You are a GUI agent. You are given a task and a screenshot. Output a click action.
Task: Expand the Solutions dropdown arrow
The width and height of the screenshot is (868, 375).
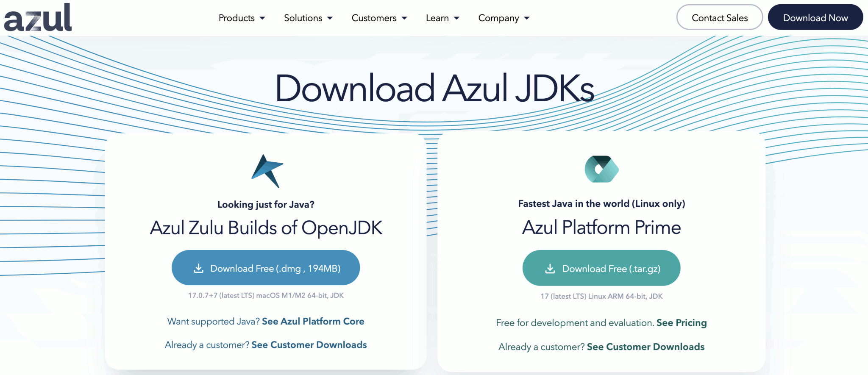click(x=330, y=18)
